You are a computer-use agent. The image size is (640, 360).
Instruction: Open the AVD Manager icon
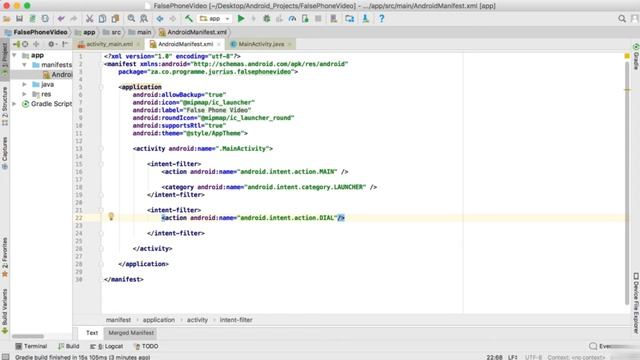(333, 19)
